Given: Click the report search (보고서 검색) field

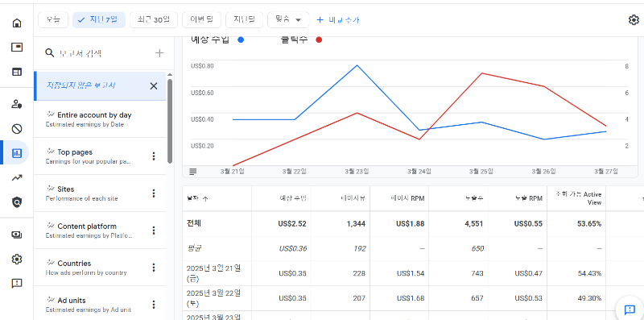Looking at the screenshot, I should click(80, 53).
